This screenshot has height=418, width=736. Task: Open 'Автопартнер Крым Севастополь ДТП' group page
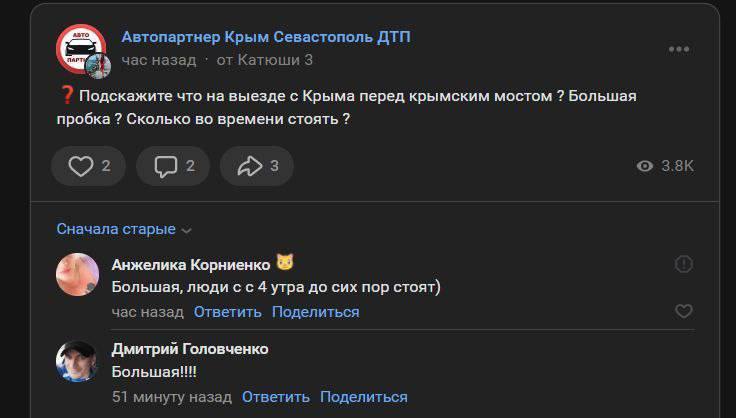265,37
